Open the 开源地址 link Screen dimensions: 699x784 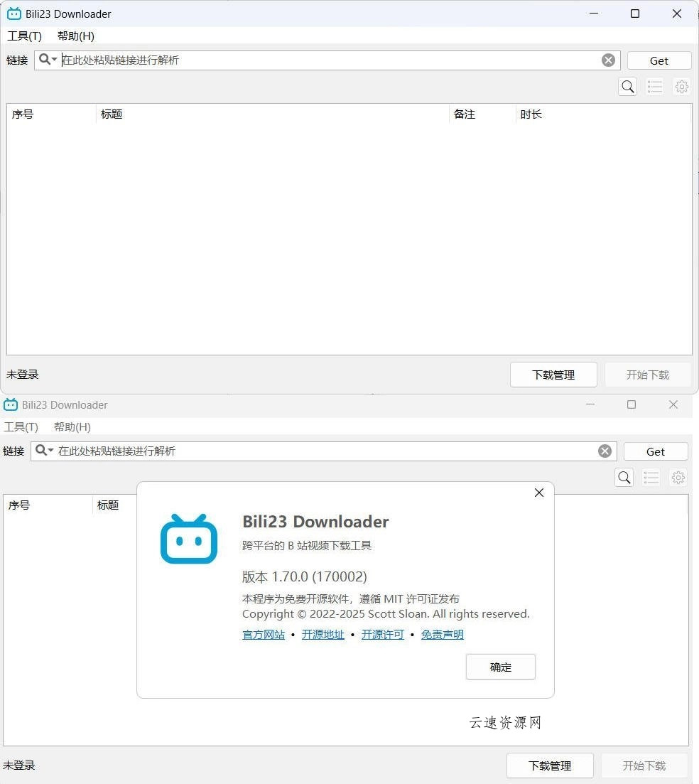coord(323,634)
